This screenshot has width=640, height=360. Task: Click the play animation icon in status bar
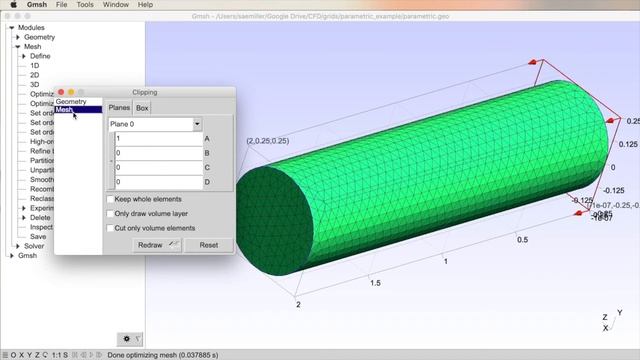(x=91, y=355)
